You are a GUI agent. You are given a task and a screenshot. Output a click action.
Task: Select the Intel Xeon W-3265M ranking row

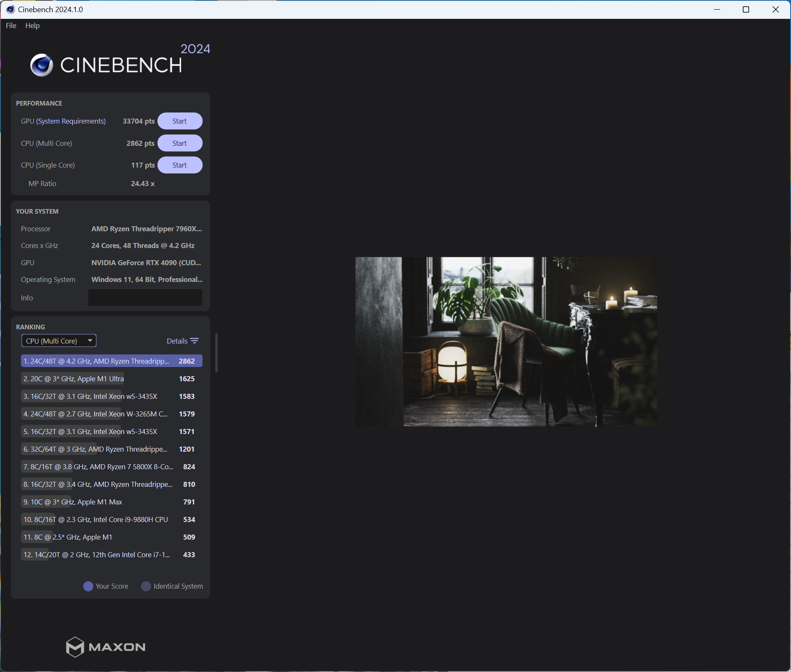[x=112, y=414]
